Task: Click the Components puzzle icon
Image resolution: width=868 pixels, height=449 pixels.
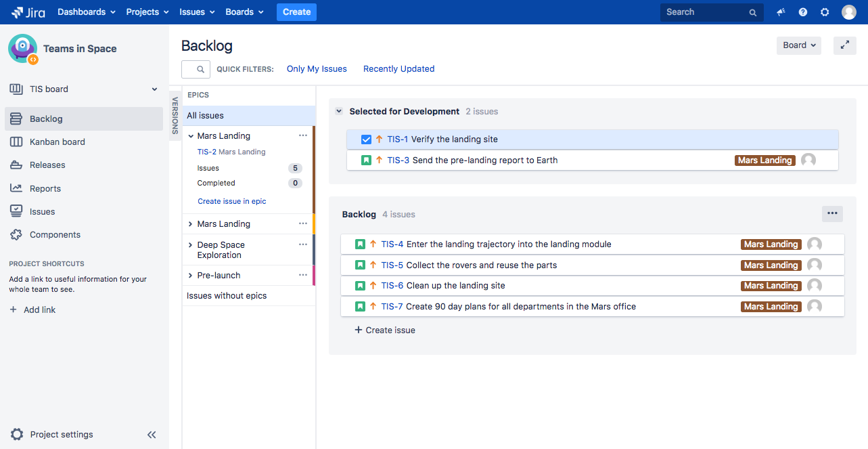Action: pos(16,234)
